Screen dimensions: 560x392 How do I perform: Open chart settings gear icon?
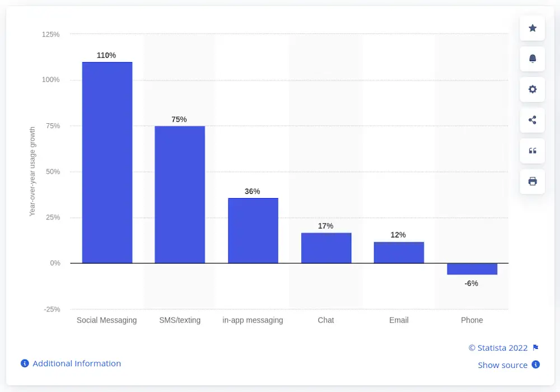[x=532, y=89]
